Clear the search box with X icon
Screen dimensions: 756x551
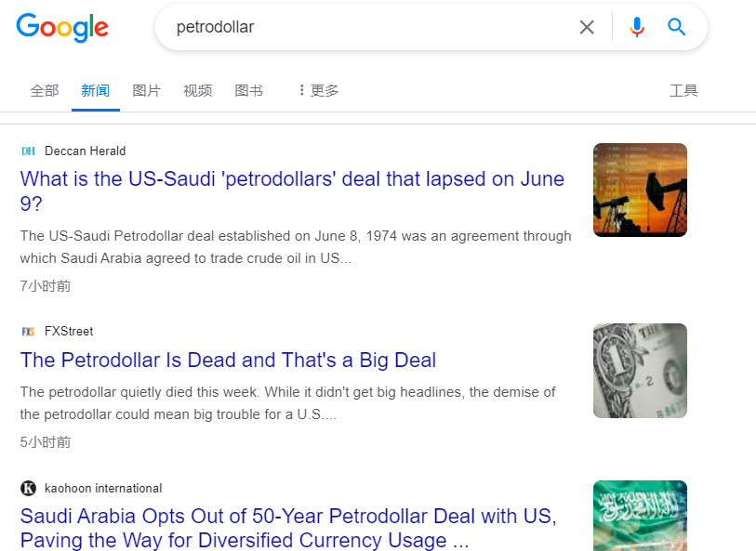coord(587,28)
